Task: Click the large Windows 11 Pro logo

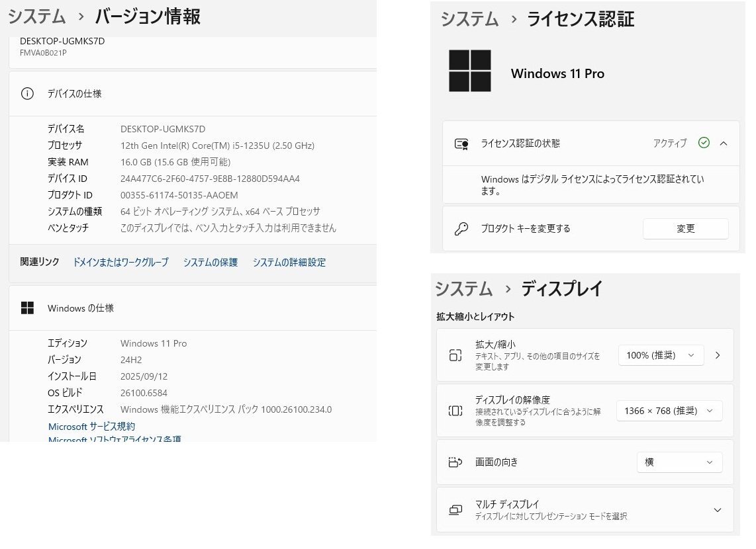Action: 469,71
